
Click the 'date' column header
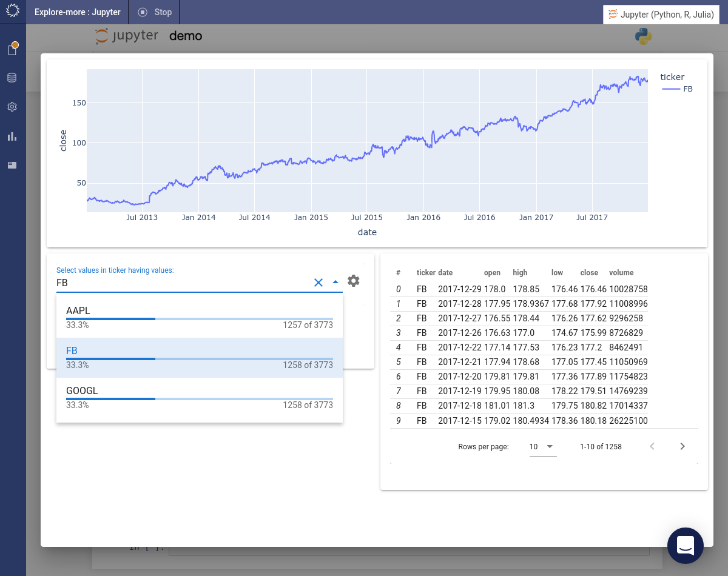pos(445,273)
